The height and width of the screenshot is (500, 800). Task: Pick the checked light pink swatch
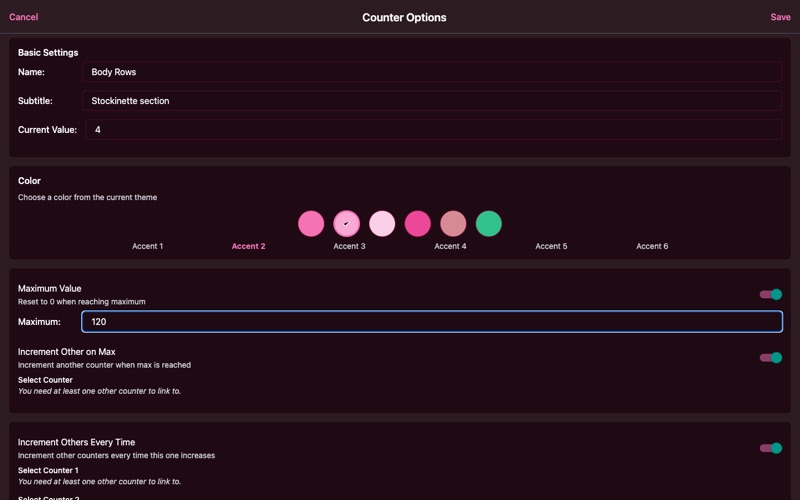346,223
